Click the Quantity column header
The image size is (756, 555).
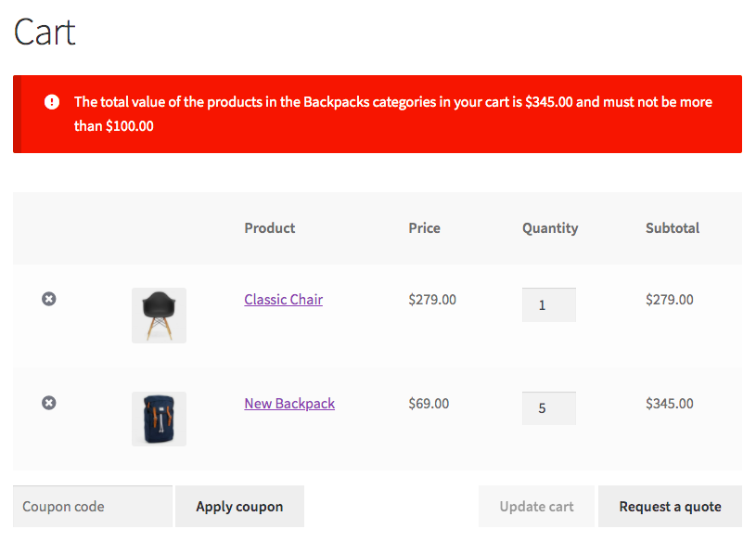550,228
